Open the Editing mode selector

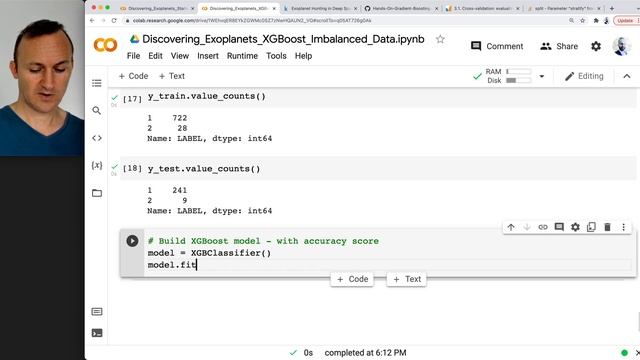click(x=584, y=76)
